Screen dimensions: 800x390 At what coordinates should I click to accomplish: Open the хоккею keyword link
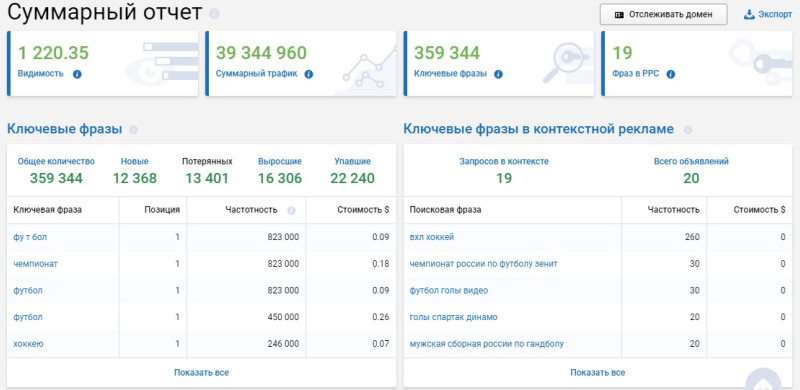(28, 344)
